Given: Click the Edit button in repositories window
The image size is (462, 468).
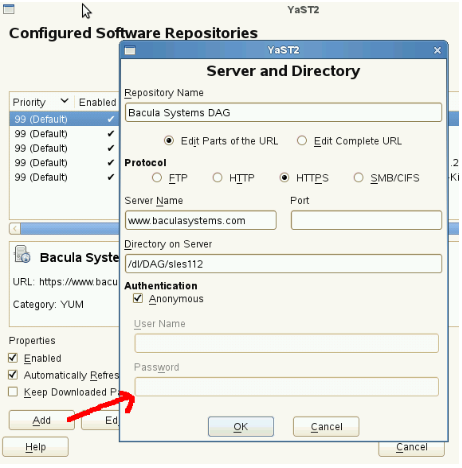Looking at the screenshot, I should [100, 420].
